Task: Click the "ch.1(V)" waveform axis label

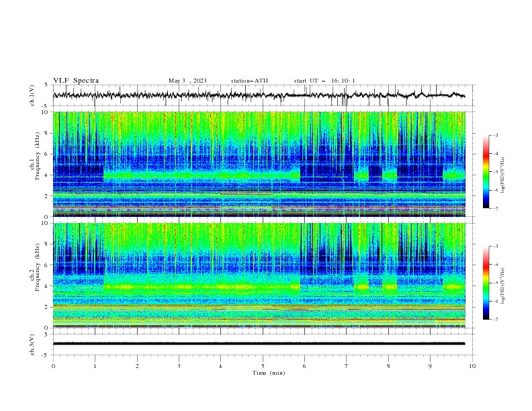Action: tap(32, 95)
